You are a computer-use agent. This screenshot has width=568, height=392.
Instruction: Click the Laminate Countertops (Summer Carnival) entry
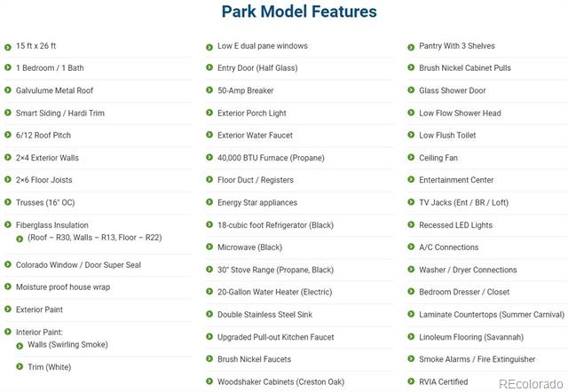[x=492, y=315]
